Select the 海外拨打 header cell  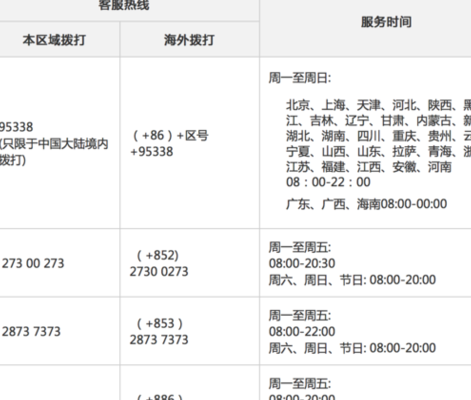point(189,40)
